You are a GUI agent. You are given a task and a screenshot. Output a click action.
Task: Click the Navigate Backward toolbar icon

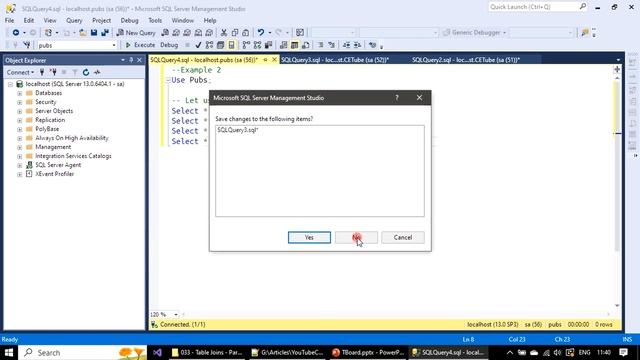pos(16,33)
